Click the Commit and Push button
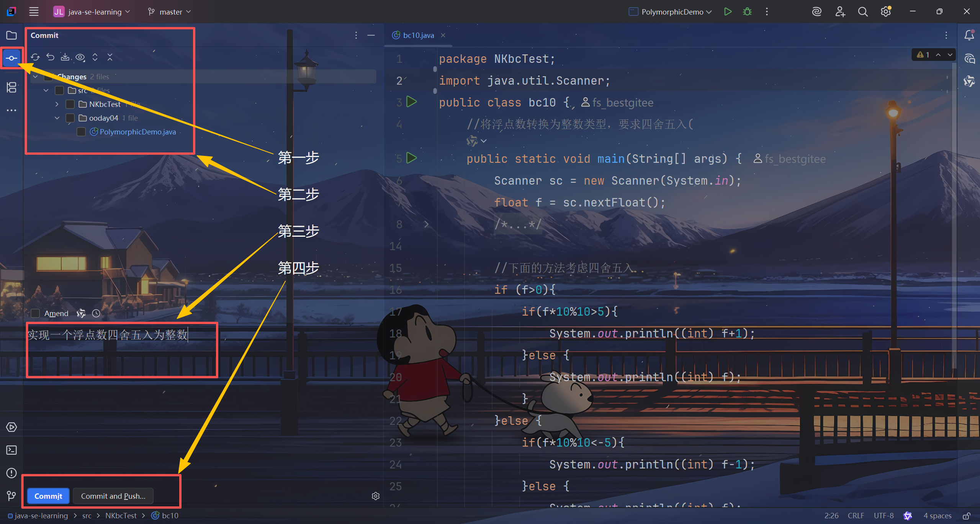Viewport: 980px width, 524px height. [x=113, y=496]
